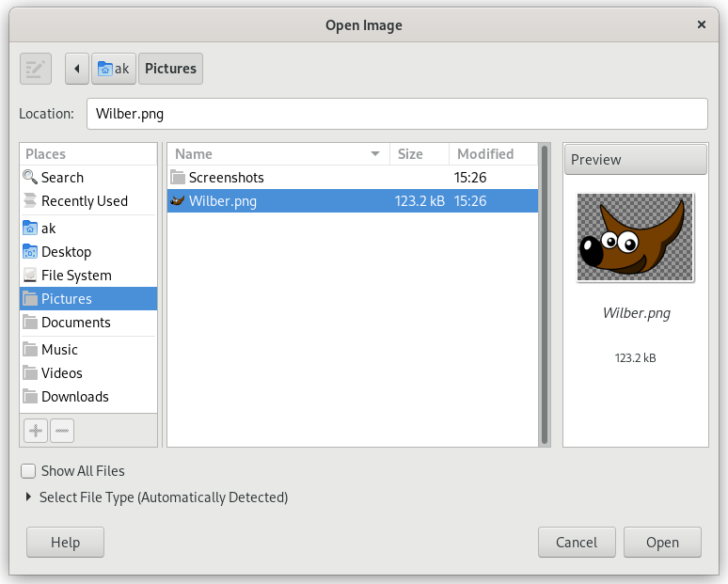The image size is (728, 584).
Task: Select Documents in the Places sidebar
Action: coord(88,323)
